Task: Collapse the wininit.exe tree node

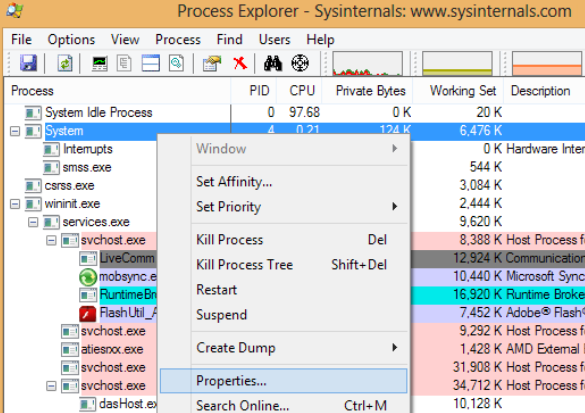Action: [x=15, y=204]
